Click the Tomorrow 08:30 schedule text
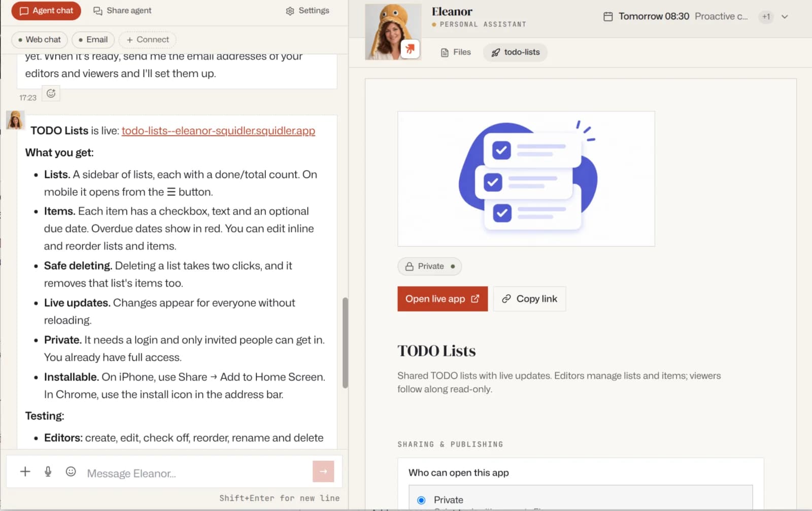The width and height of the screenshot is (812, 511). click(654, 16)
